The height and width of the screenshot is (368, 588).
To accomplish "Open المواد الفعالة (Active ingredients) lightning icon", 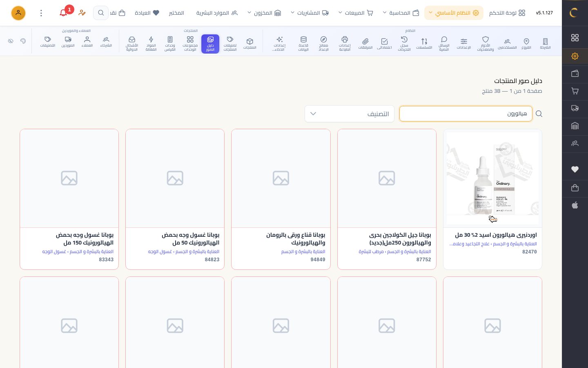I will 151,44.
